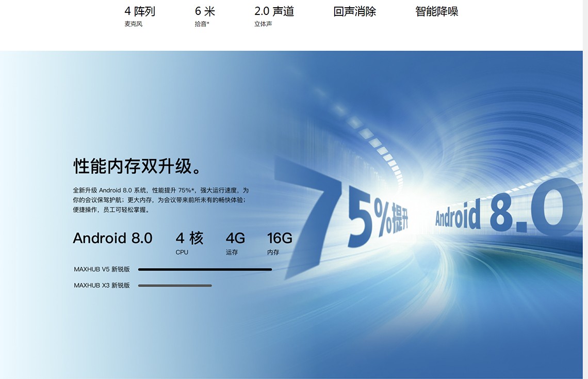This screenshot has width=588, height=379.
Task: Click the 运存 label under 4G
Action: tap(232, 252)
